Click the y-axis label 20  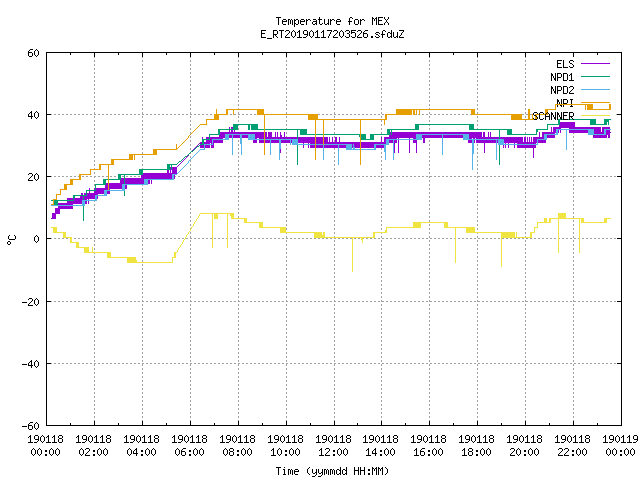click(33, 177)
